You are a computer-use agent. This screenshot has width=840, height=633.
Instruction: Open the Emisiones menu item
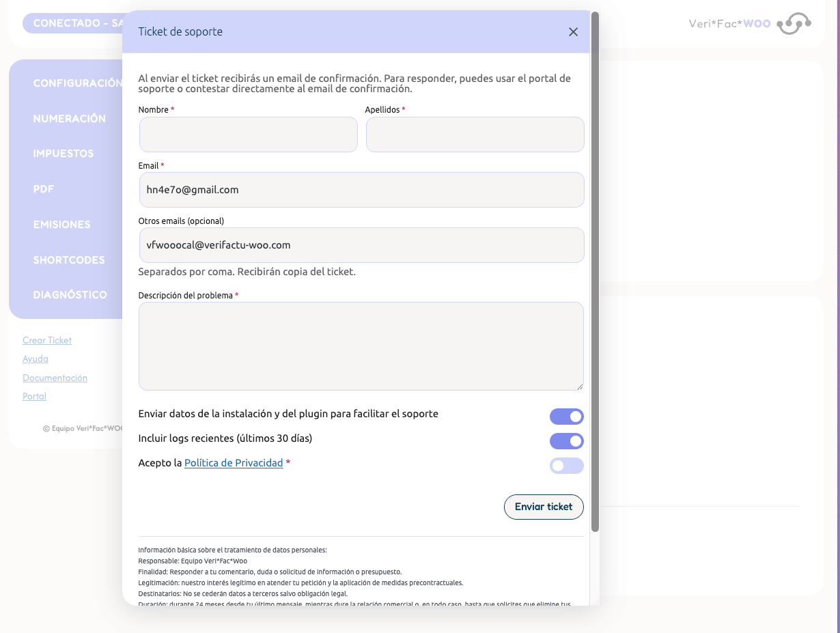click(62, 225)
